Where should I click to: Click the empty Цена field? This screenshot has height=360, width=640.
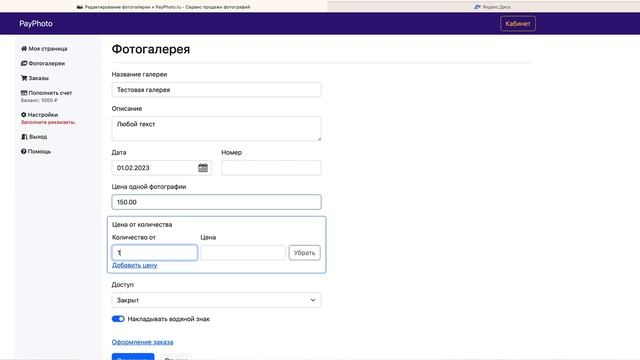[243, 253]
